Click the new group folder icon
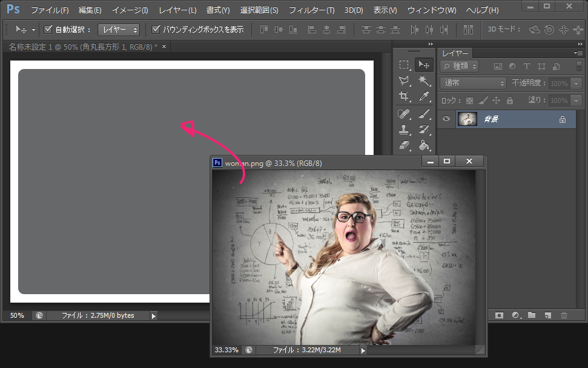The image size is (588, 368). [532, 315]
